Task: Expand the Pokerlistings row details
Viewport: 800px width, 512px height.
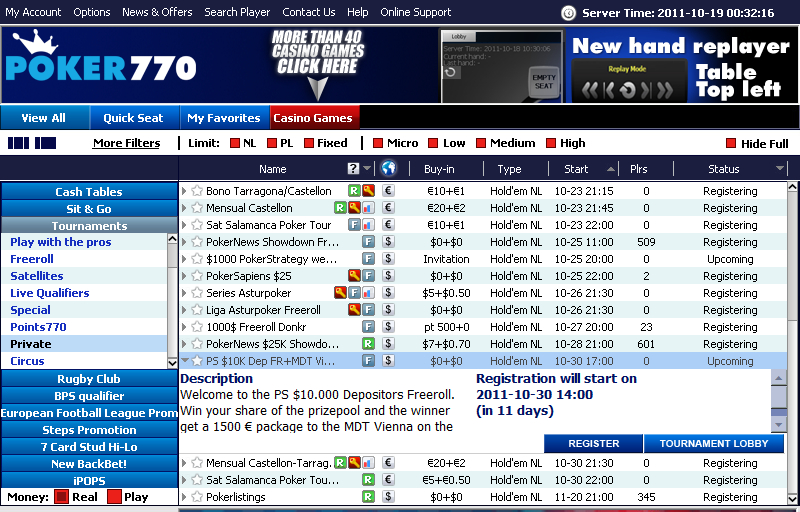Action: pyautogui.click(x=184, y=497)
